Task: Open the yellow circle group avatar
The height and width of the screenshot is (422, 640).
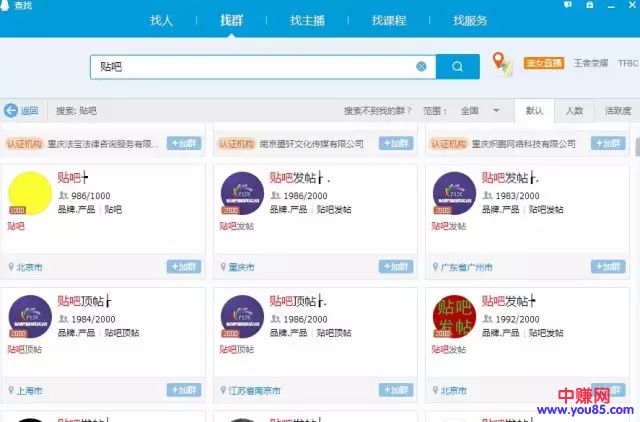Action: pyautogui.click(x=30, y=193)
